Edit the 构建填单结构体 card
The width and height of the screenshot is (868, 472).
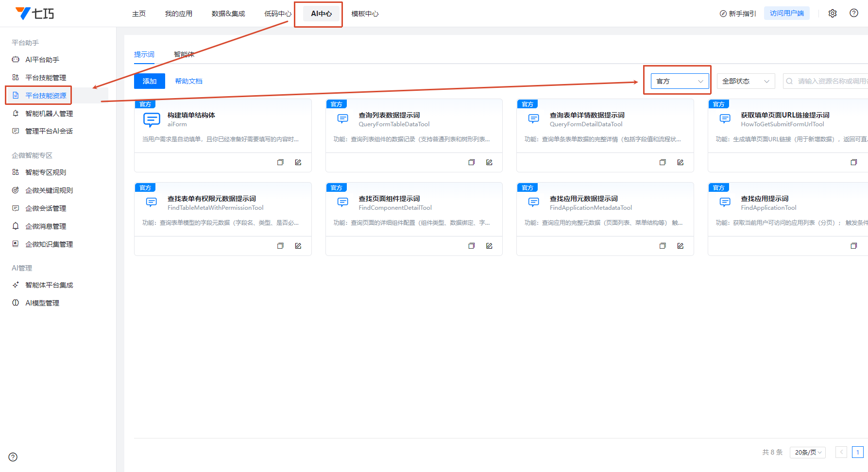coord(298,162)
